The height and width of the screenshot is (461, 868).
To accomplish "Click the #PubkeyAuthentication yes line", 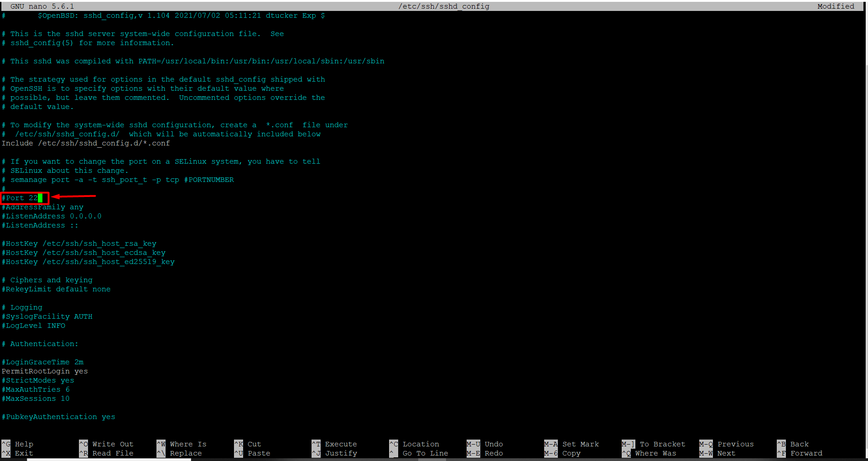I will tap(58, 417).
